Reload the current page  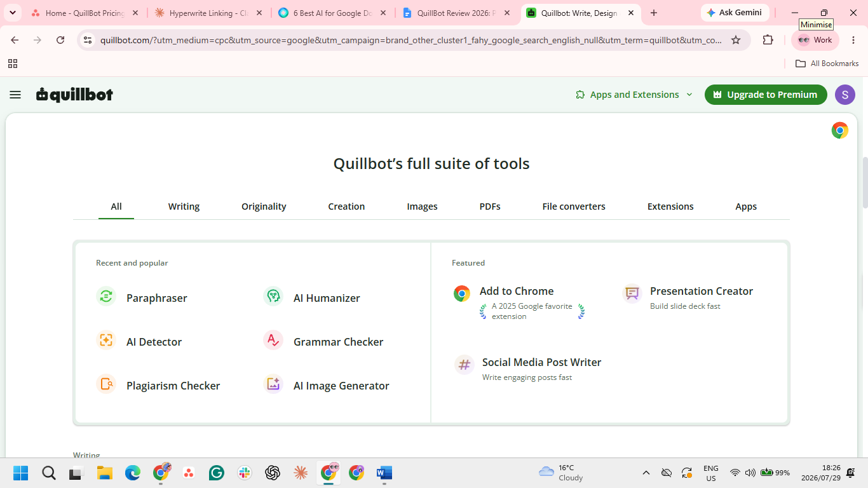click(60, 40)
